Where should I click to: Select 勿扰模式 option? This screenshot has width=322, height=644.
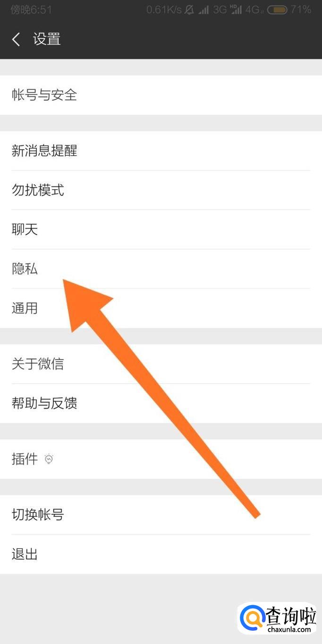coord(161,190)
